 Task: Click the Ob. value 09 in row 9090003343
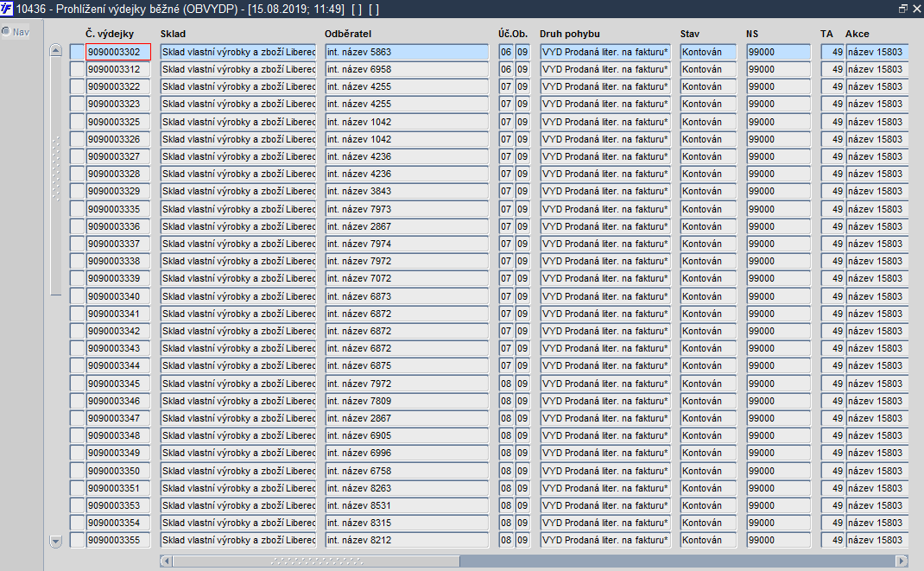pos(522,348)
